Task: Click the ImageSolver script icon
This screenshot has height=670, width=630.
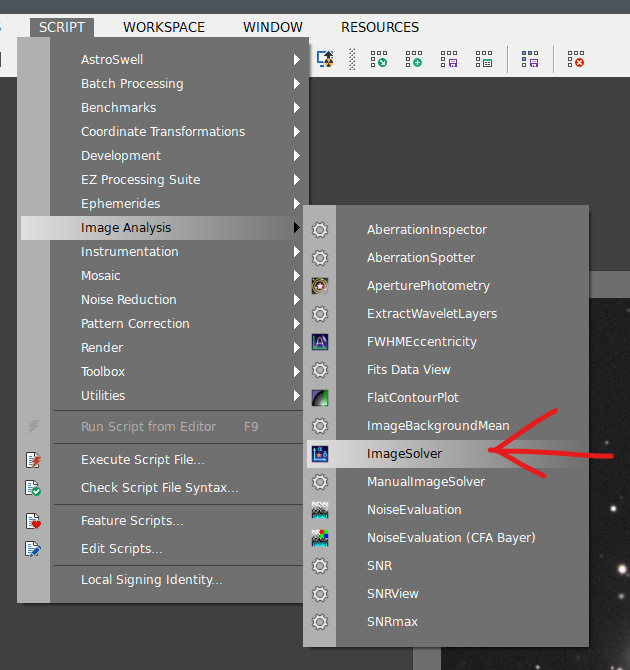Action: pos(320,454)
